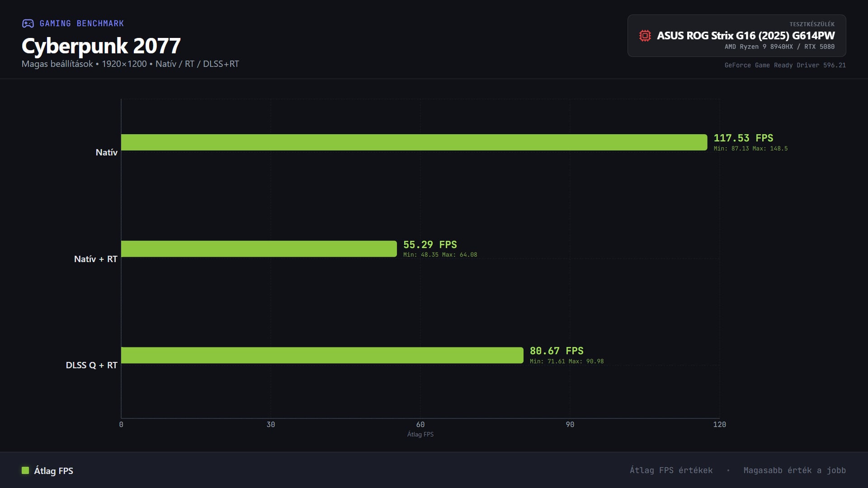Image resolution: width=868 pixels, height=488 pixels.
Task: Click the Min 87.13 Max 148.5 text
Action: [750, 148]
